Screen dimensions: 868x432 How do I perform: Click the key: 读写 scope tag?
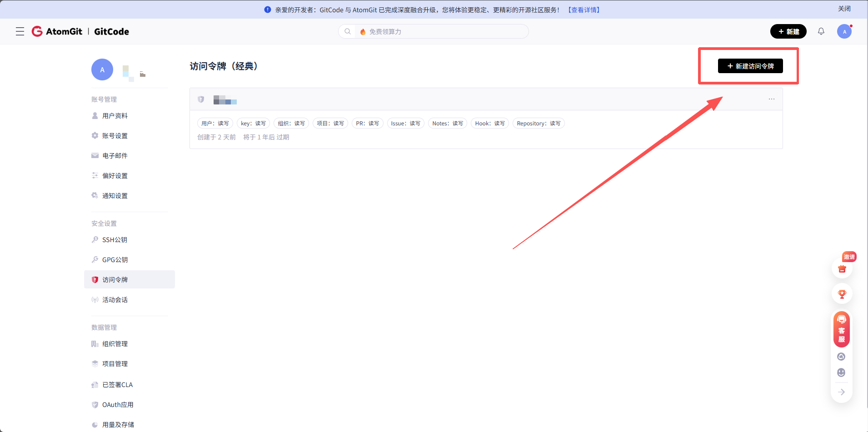(254, 124)
